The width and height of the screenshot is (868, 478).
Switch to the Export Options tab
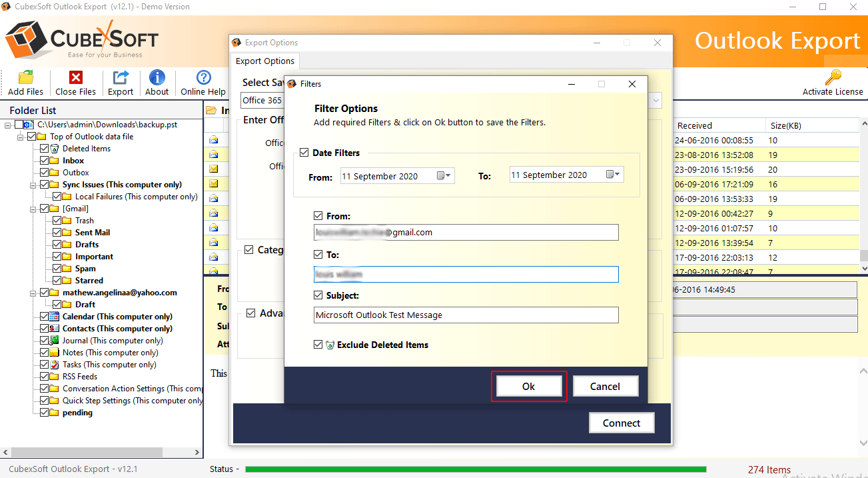(x=265, y=61)
